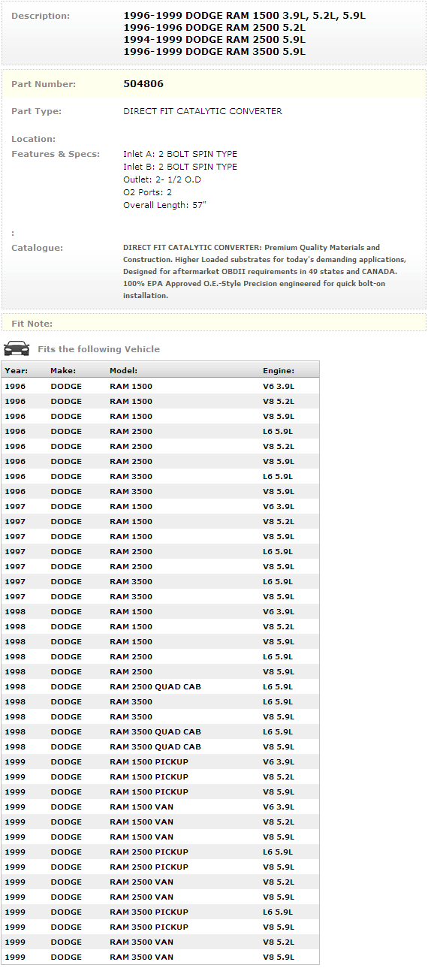428x980 pixels.
Task: Click 1999 RAM 1500 VAN V6 3.9L row
Action: (160, 807)
